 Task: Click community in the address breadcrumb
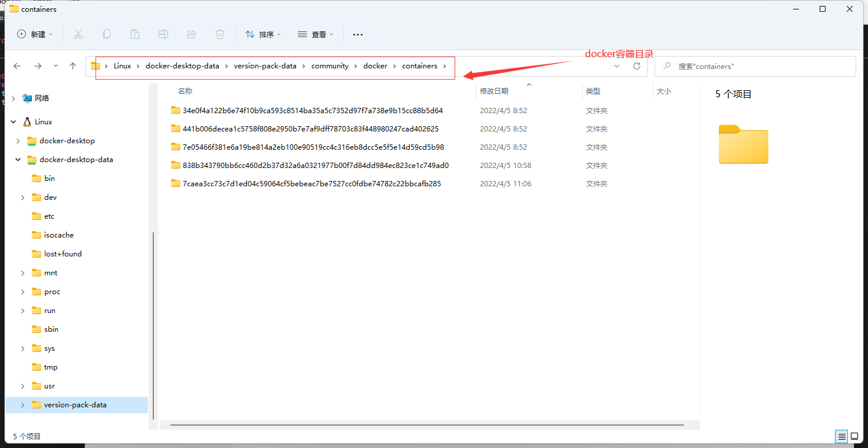[x=330, y=66]
